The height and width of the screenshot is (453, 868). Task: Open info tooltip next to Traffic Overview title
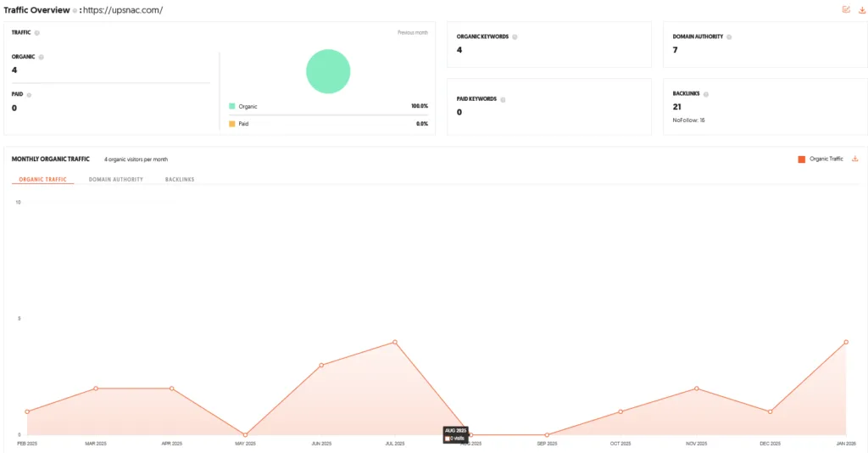click(x=75, y=10)
